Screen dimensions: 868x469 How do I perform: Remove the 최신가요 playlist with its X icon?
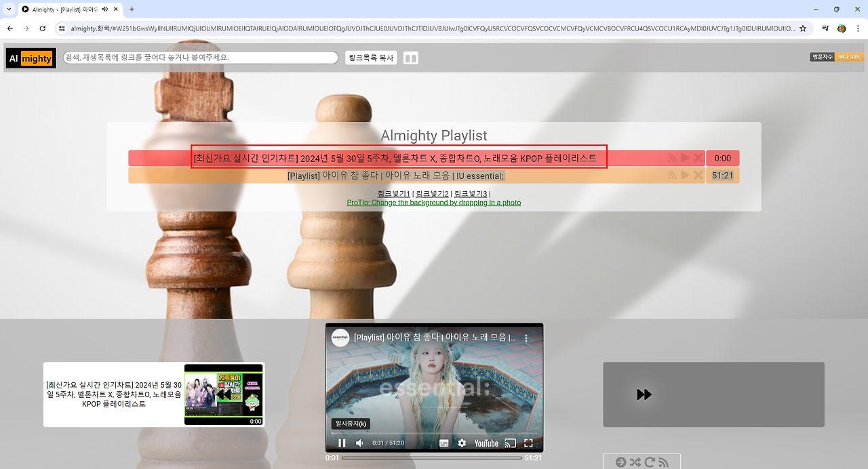pos(698,157)
